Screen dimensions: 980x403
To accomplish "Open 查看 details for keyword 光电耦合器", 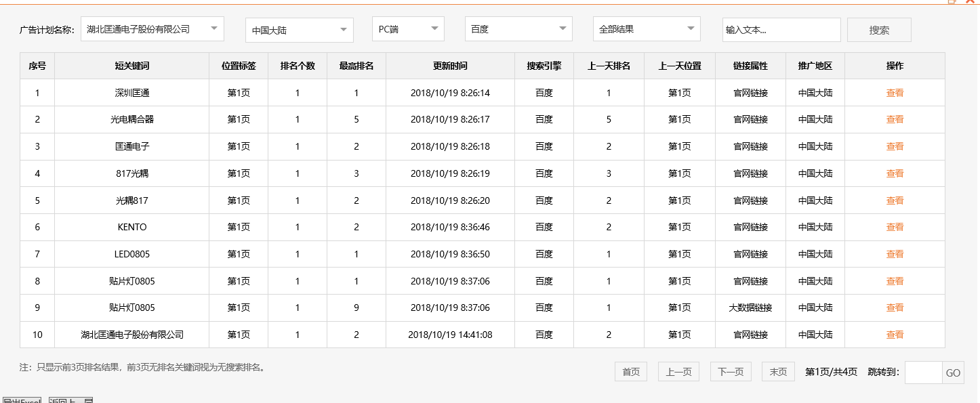I will [895, 119].
